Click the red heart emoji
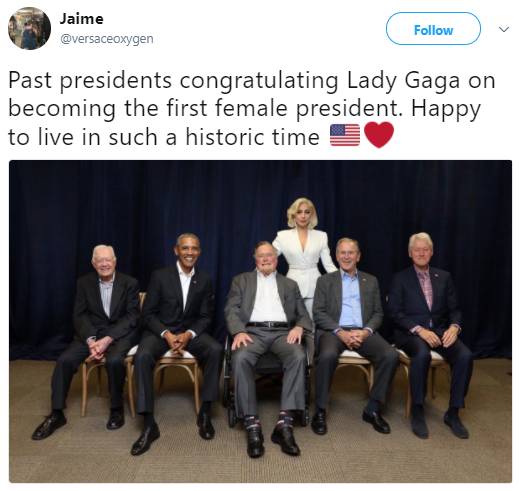Screen dimensions: 519x491 point(379,135)
